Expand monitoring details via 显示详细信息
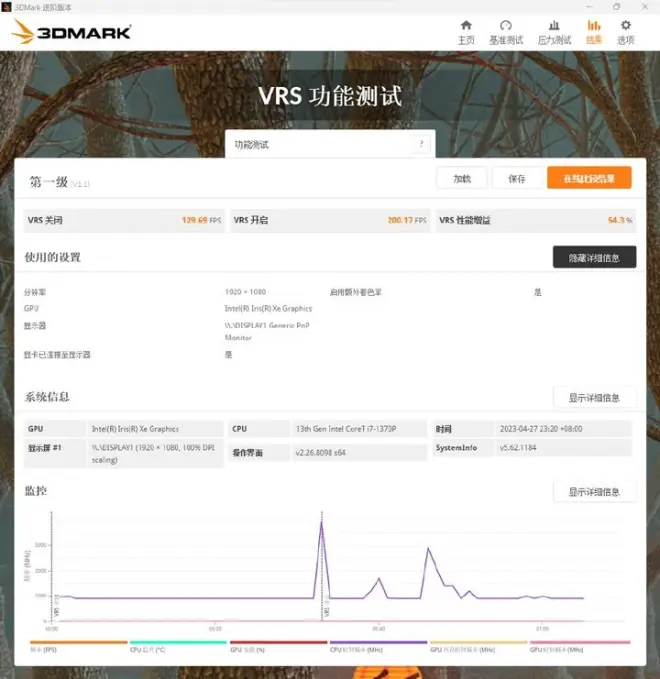 coord(594,492)
